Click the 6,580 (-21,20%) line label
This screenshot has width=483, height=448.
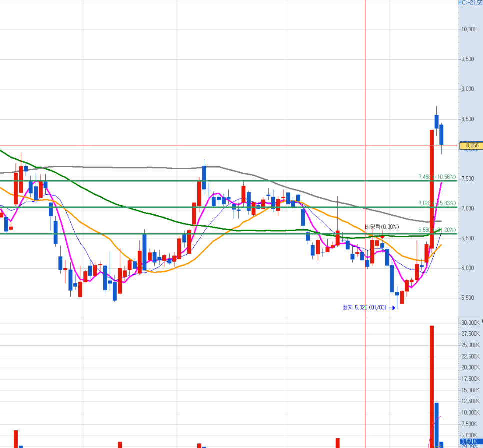click(437, 230)
